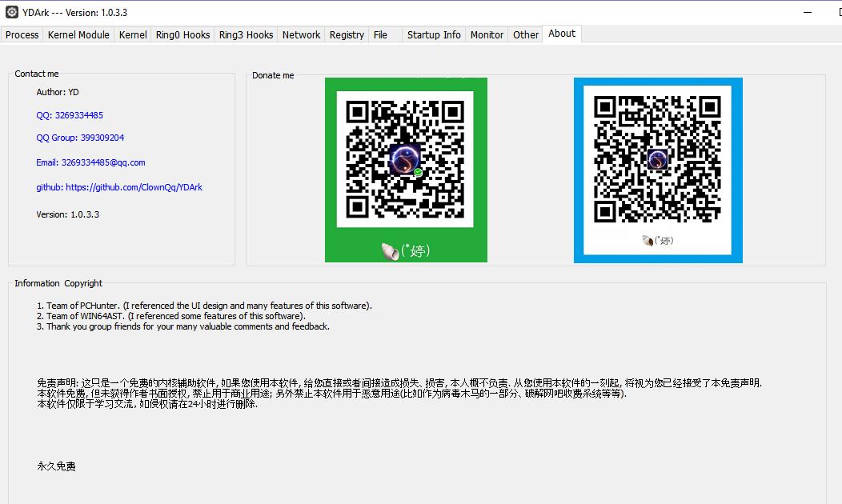Click the yin-yang logo in green QR code

[405, 159]
